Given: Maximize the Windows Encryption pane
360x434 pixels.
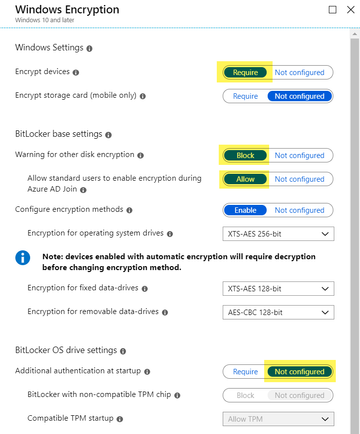Looking at the screenshot, I should pyautogui.click(x=332, y=10).
